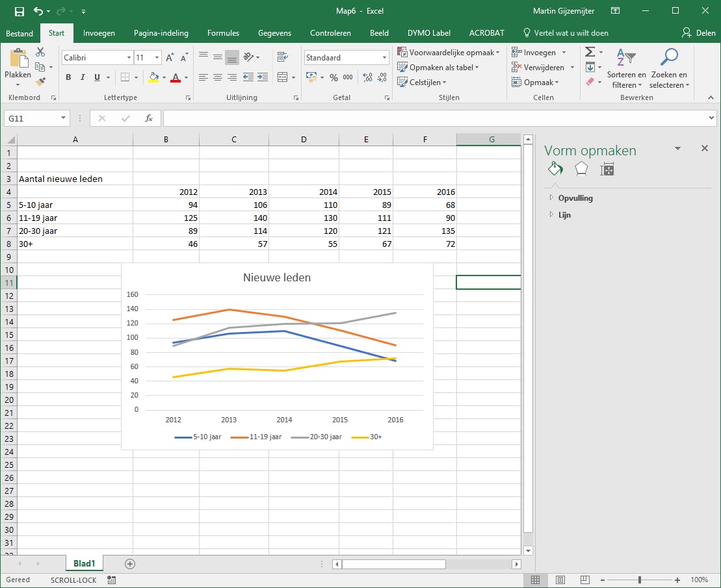Toggle Bold formatting
Image resolution: width=721 pixels, height=588 pixels.
pyautogui.click(x=68, y=77)
